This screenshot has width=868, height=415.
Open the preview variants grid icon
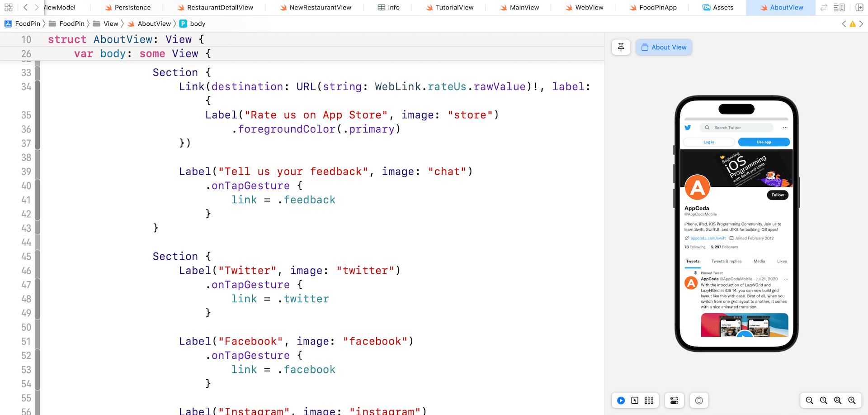coord(649,401)
